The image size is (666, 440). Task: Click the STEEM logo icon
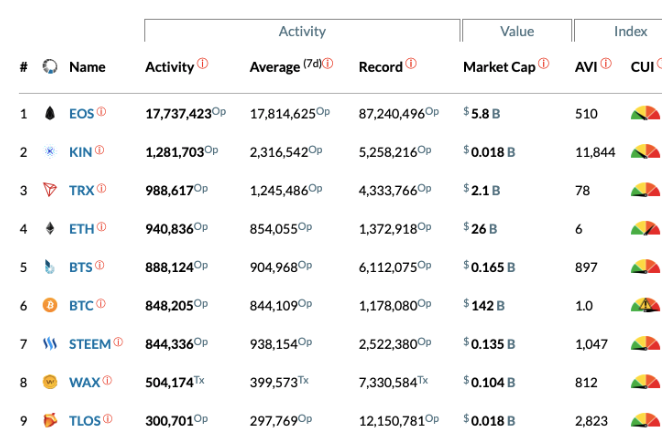(50, 344)
